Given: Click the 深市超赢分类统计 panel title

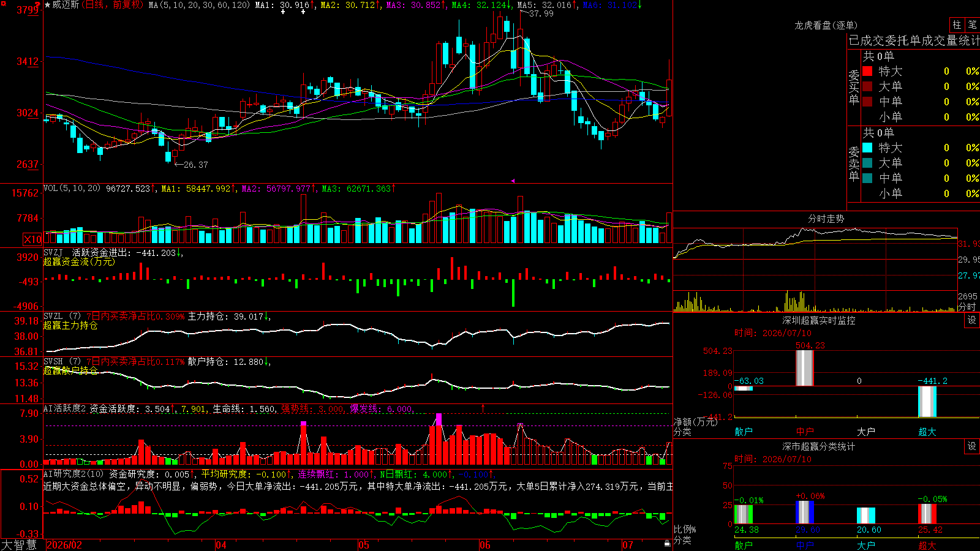Looking at the screenshot, I should [x=819, y=446].
